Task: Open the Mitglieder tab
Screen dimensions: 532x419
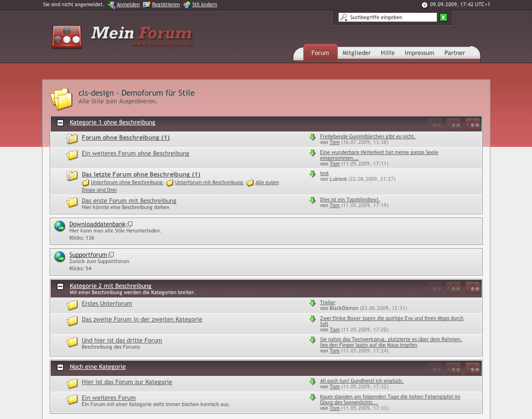Action: click(x=356, y=53)
